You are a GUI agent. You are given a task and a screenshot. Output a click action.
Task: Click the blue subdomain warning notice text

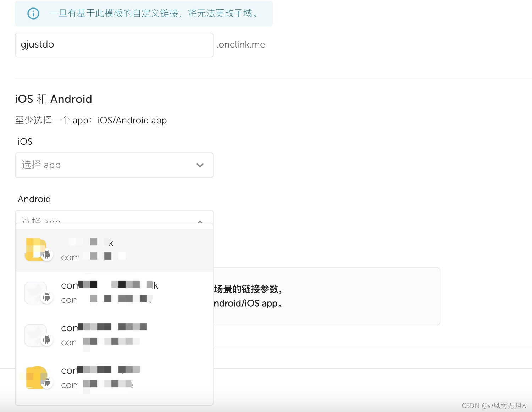pos(155,13)
